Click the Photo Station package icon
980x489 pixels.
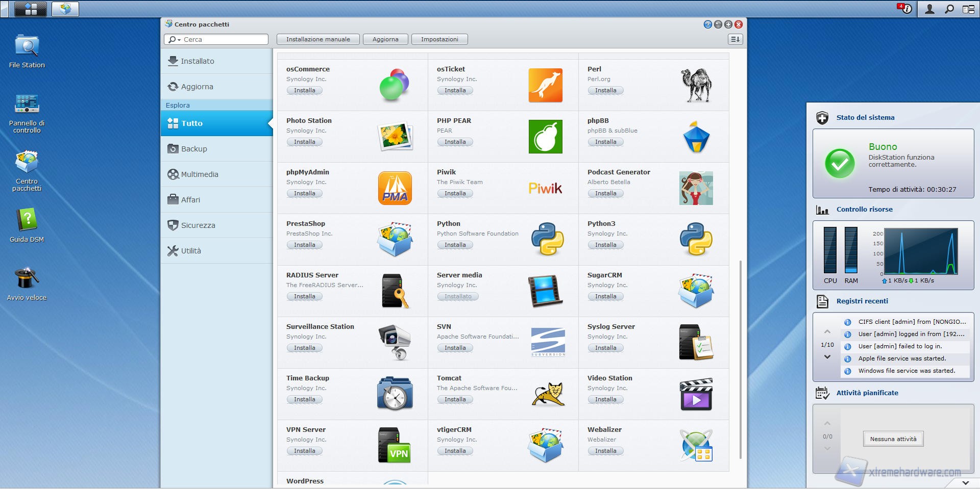(x=394, y=137)
